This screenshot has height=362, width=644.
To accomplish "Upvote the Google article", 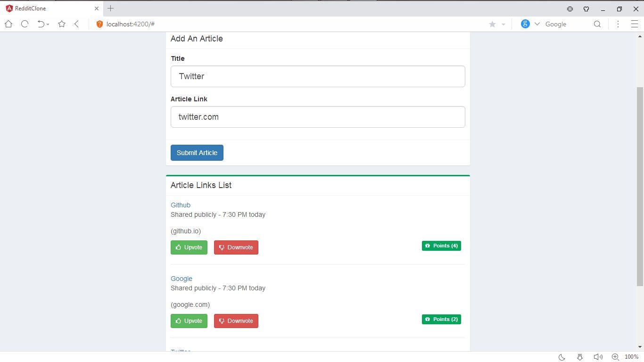I will [x=189, y=321].
